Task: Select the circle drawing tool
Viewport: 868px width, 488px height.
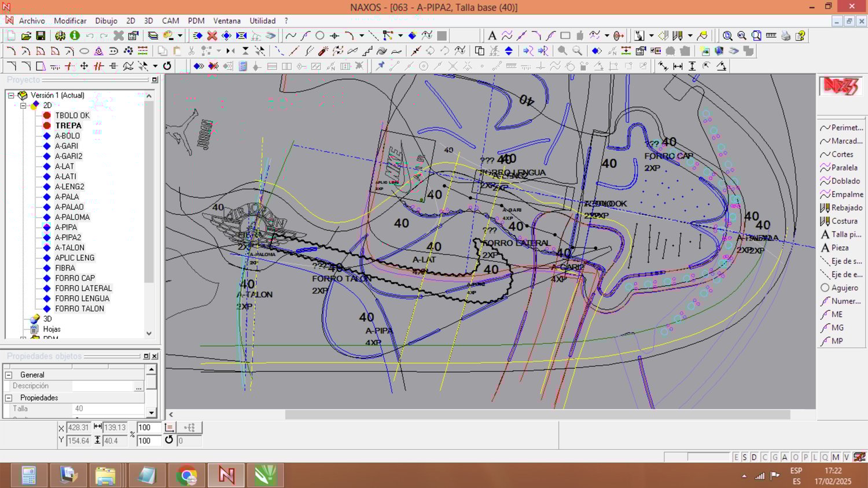Action: [319, 36]
